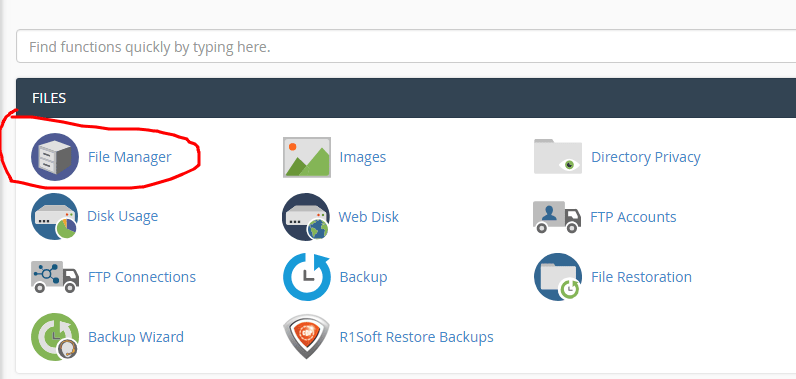
Task: Open the File Manager cabinet icon
Action: pos(55,157)
